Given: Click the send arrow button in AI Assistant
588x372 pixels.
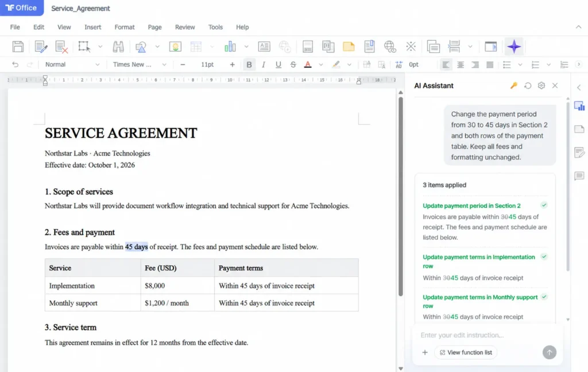Looking at the screenshot, I should [x=550, y=352].
